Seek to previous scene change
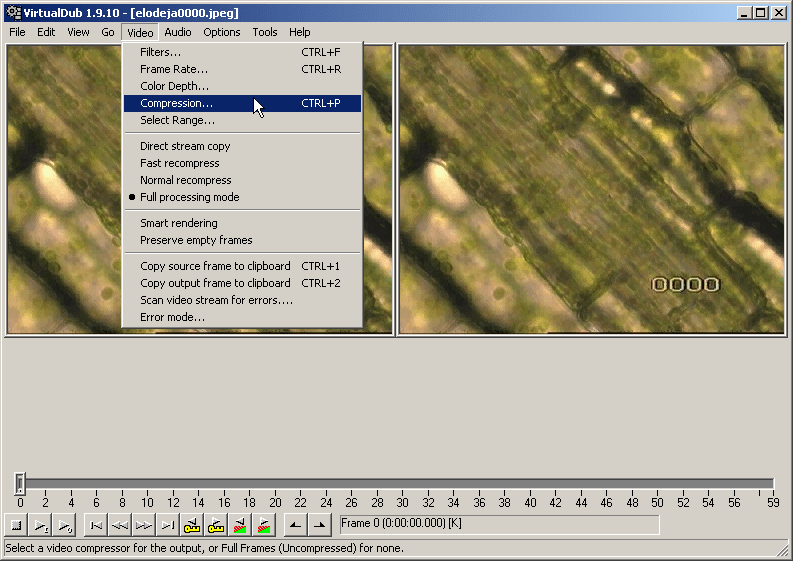793x561 pixels. click(240, 526)
